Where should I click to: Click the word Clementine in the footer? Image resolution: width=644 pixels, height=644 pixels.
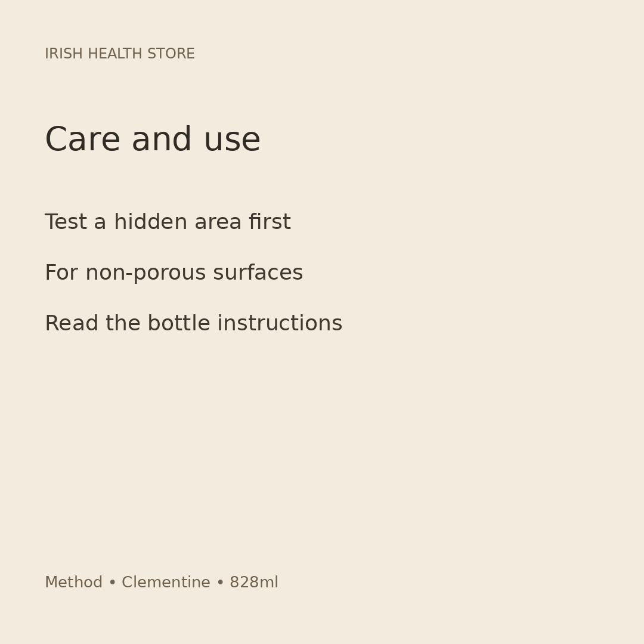[x=166, y=583]
